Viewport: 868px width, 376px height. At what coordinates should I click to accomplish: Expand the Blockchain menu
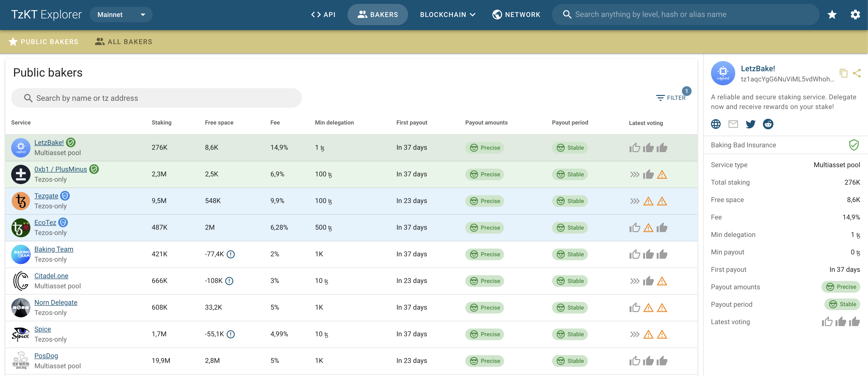click(448, 15)
